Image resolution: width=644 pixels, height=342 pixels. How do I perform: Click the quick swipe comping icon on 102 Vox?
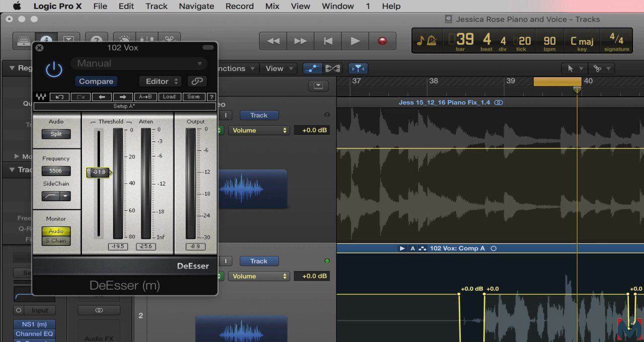click(x=423, y=248)
